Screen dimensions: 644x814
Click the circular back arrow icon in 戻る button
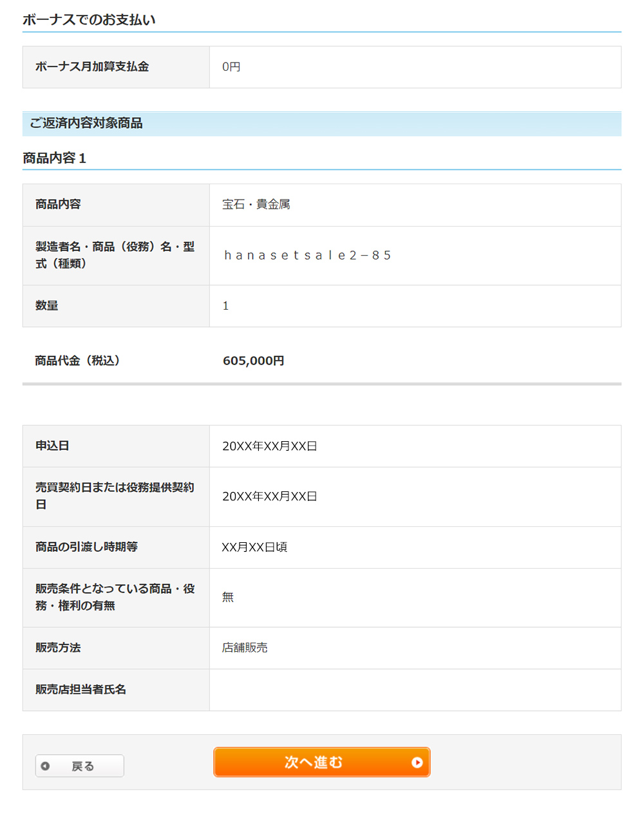[x=45, y=766]
